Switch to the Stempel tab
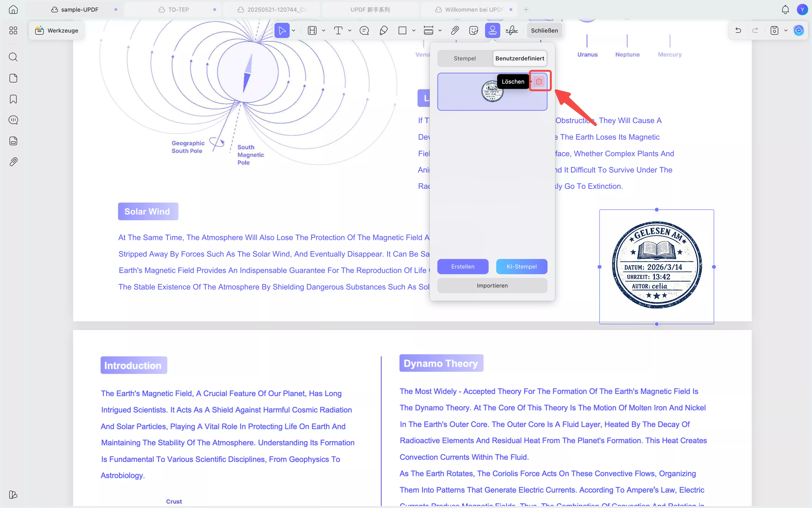Image resolution: width=812 pixels, height=508 pixels. point(465,58)
